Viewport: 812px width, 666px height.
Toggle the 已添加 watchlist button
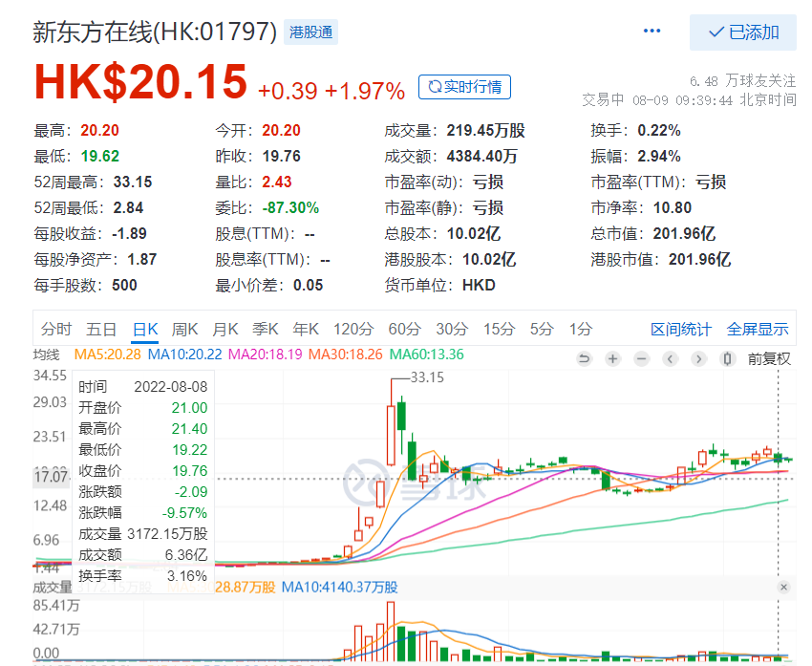[743, 32]
